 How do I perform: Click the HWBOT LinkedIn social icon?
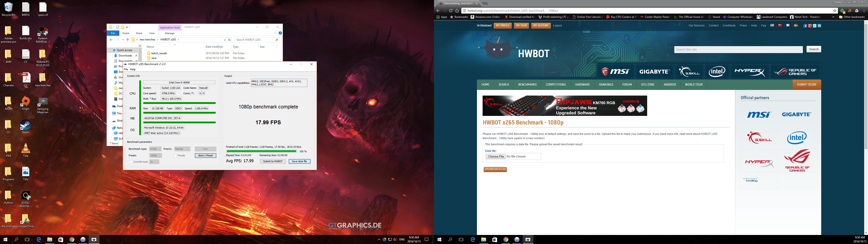(x=819, y=26)
